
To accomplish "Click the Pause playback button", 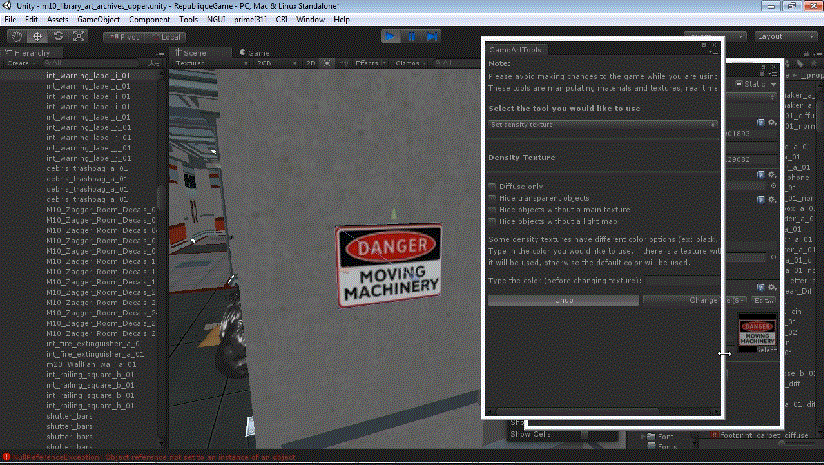I will (411, 36).
